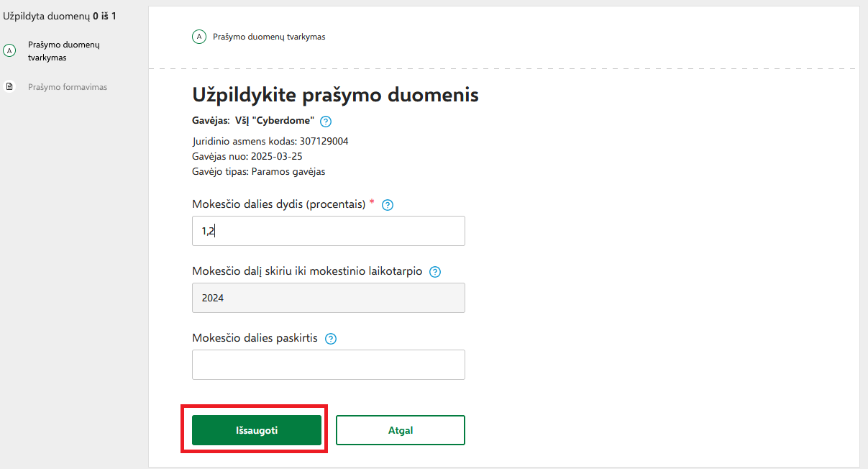Show help for mokestinio laikotarpio field
Screen dimensions: 868x469
pos(434,272)
